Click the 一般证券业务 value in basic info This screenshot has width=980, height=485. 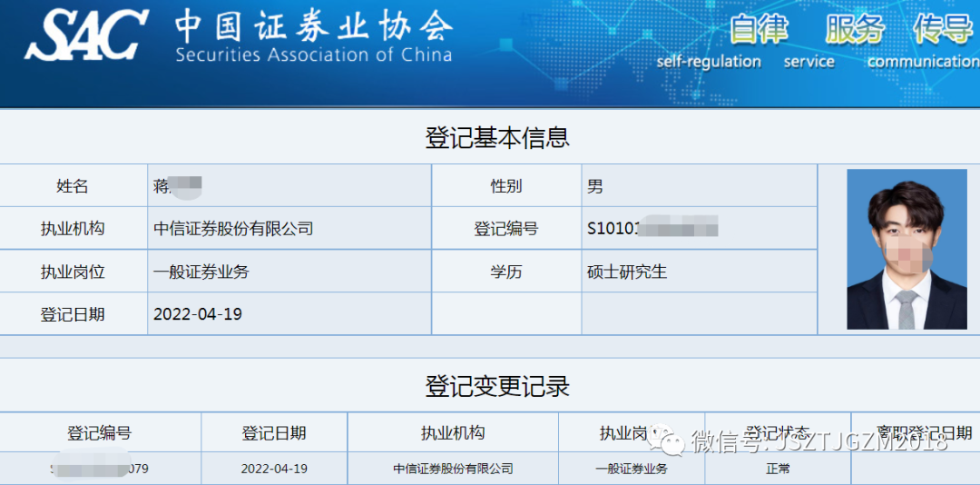(x=201, y=272)
